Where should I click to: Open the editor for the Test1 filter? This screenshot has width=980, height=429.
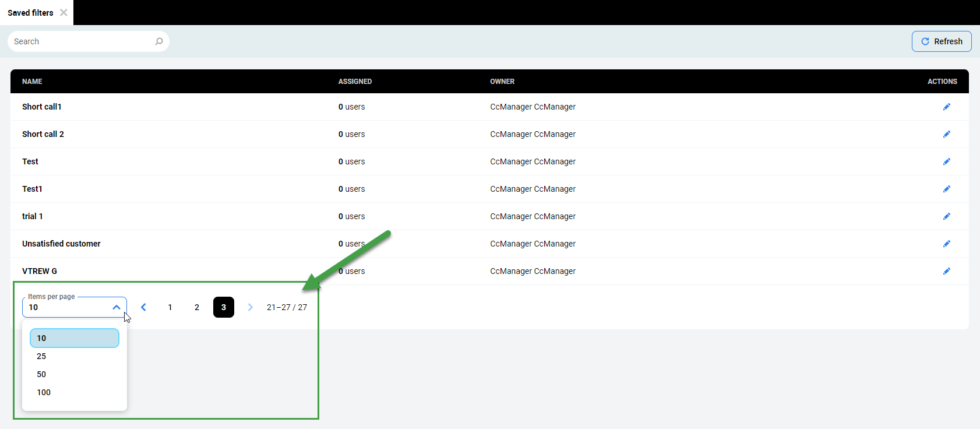(946, 189)
